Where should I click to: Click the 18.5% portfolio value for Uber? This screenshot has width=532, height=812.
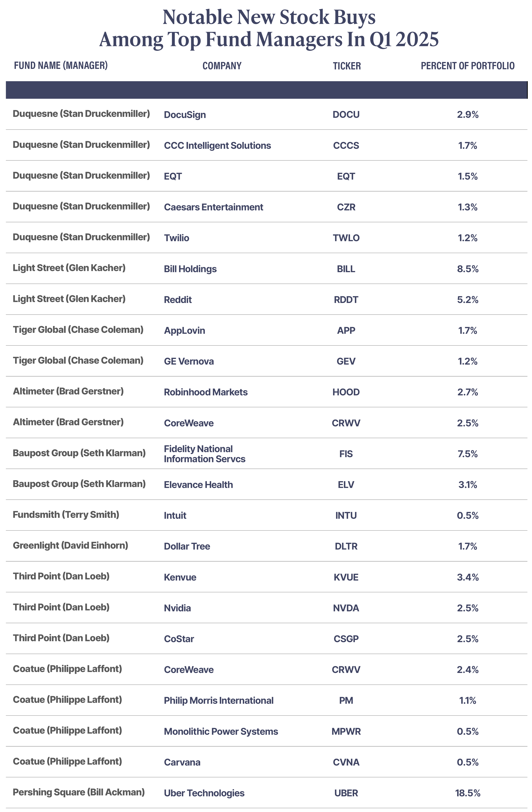click(467, 793)
